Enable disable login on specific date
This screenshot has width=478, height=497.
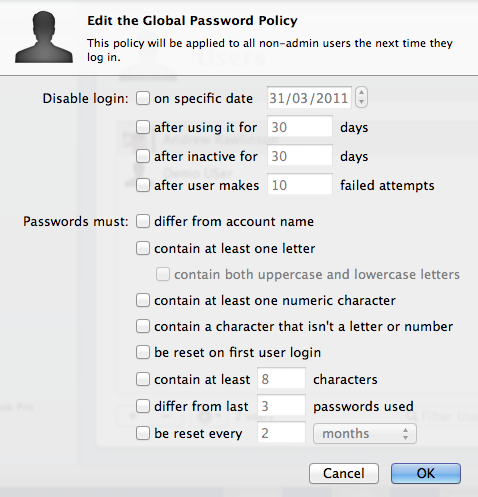click(143, 98)
